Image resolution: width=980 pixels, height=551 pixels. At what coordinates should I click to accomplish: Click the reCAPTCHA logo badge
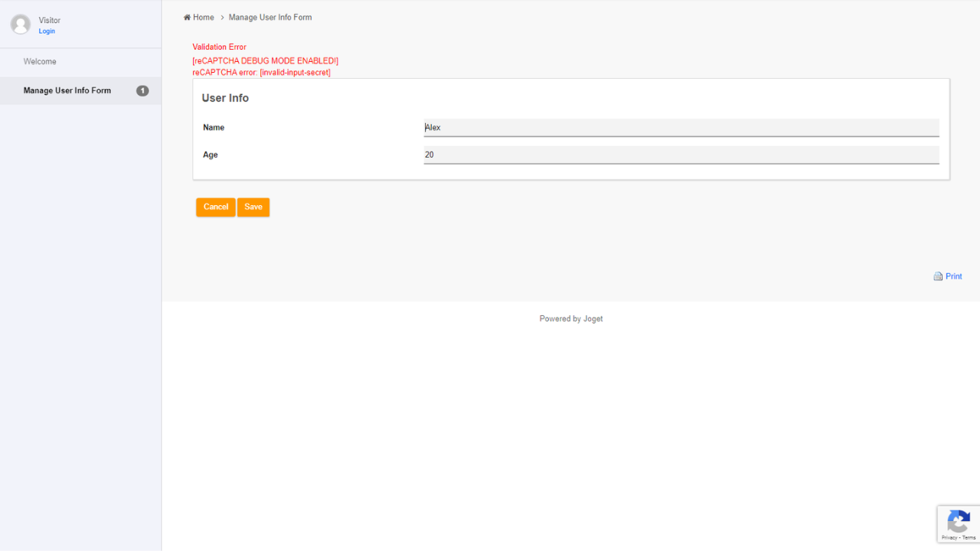pyautogui.click(x=958, y=521)
